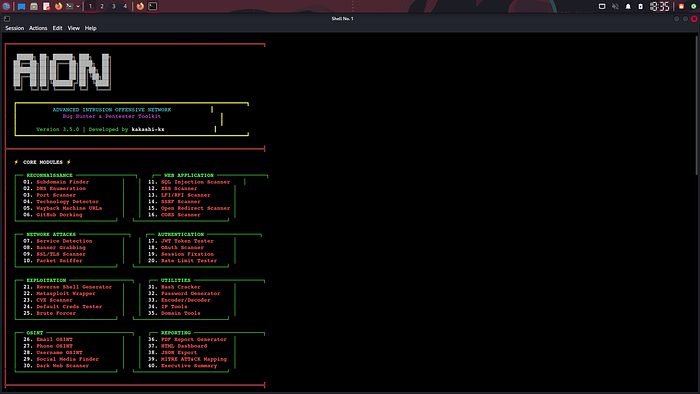Open the Session menu
This screenshot has width=700, height=394.
[x=14, y=28]
